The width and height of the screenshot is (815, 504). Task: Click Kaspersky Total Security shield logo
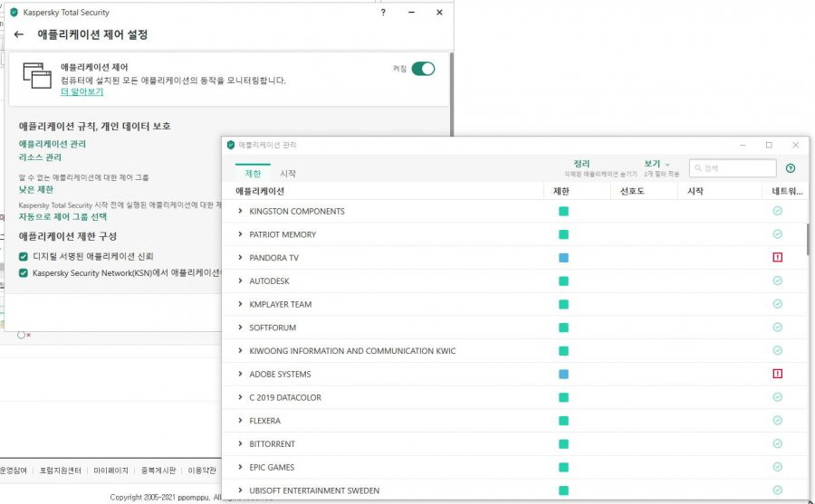(x=14, y=12)
